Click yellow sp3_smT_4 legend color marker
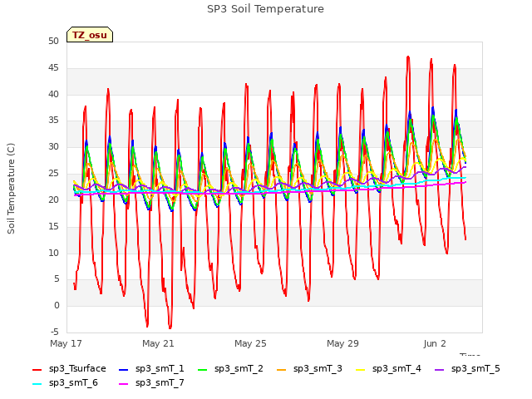Viewport: 532px width, 399px height. tap(361, 369)
